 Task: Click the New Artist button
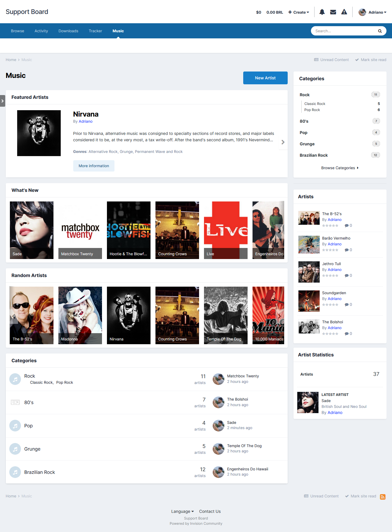265,78
